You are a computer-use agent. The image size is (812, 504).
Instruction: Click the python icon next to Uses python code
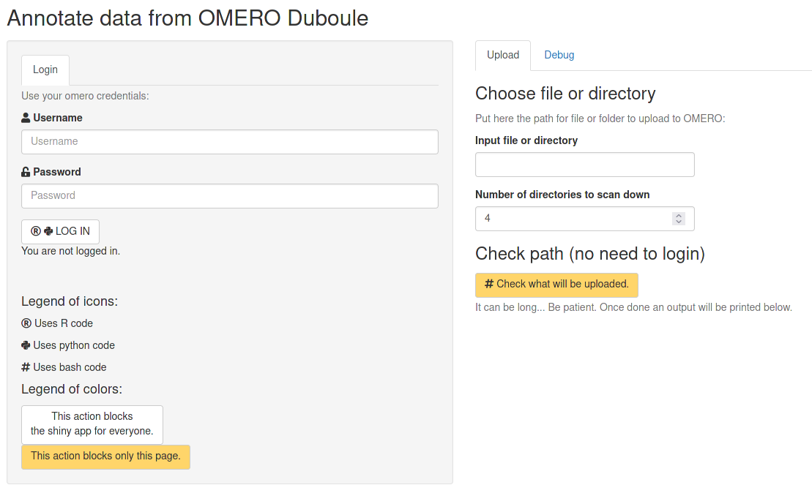click(26, 345)
